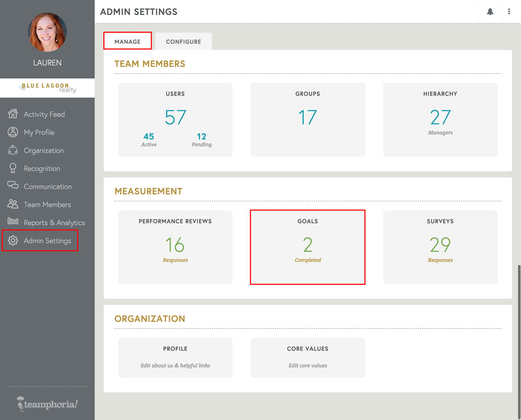View the 2 completed Goals
This screenshot has height=420, width=521.
pyautogui.click(x=307, y=247)
